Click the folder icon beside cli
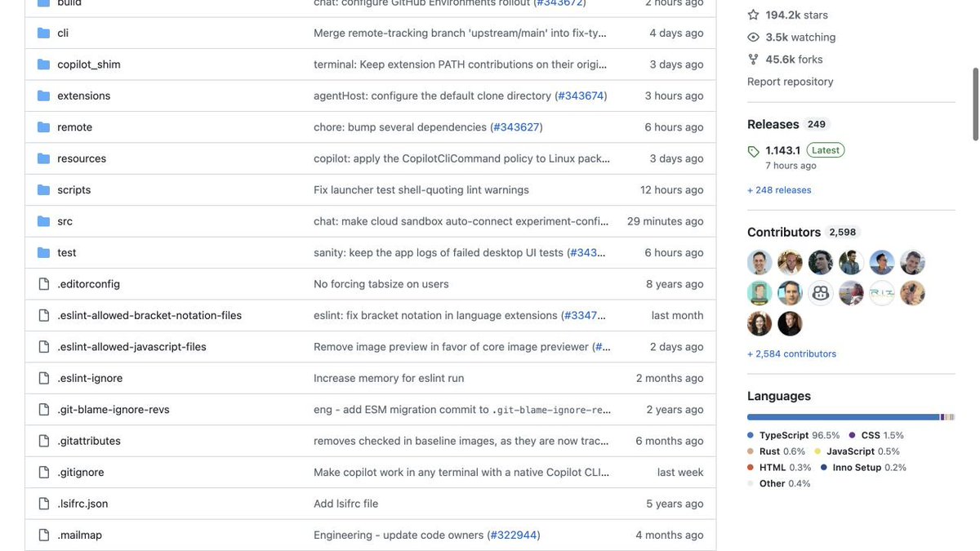Viewport: 980px width, 551px height. (x=44, y=33)
